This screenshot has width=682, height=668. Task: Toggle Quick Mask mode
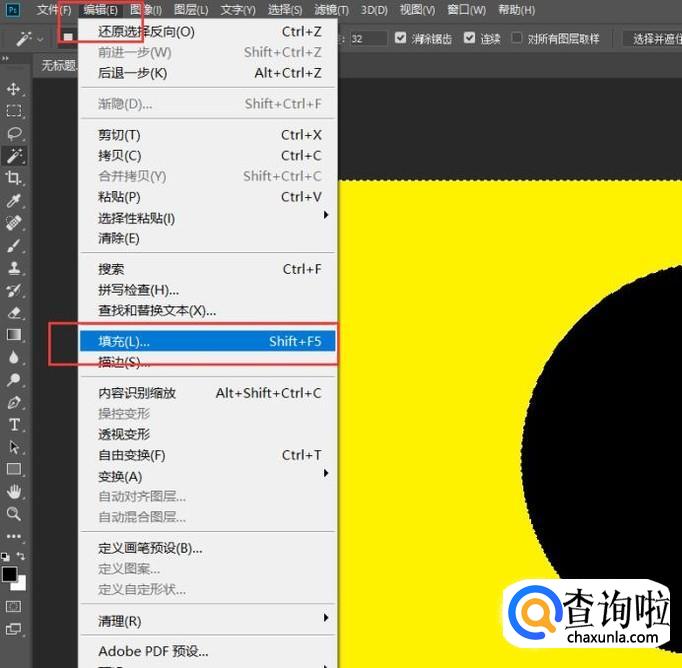pyautogui.click(x=13, y=606)
